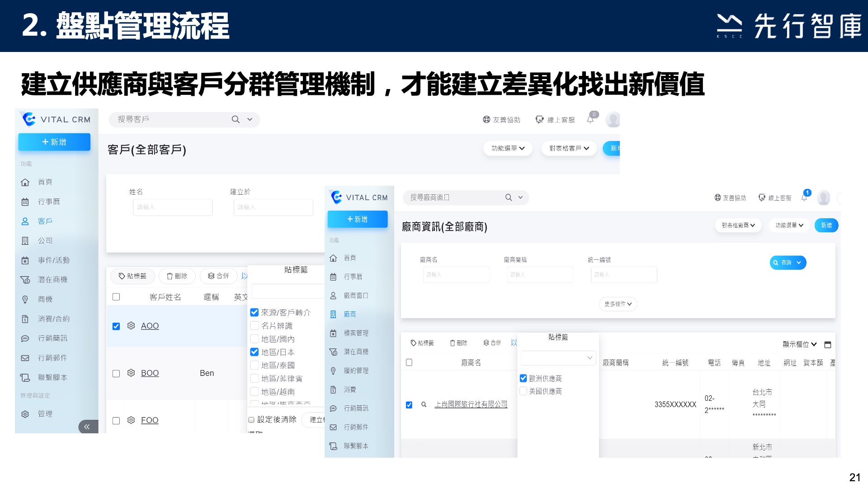Click 合併 merge button in vendor toolbar
The image size is (868, 488).
point(492,343)
